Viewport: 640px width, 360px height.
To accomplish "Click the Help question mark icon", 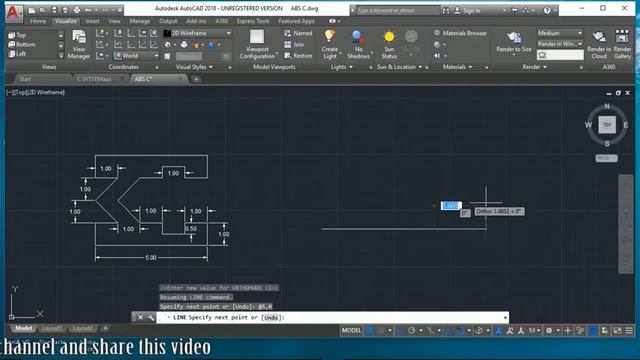I will (x=547, y=11).
